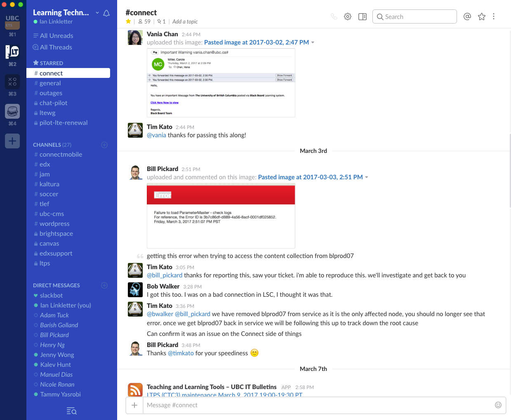Image resolution: width=511 pixels, height=420 pixels.
Task: Switch to LT workspace icon
Action: pyautogui.click(x=12, y=52)
